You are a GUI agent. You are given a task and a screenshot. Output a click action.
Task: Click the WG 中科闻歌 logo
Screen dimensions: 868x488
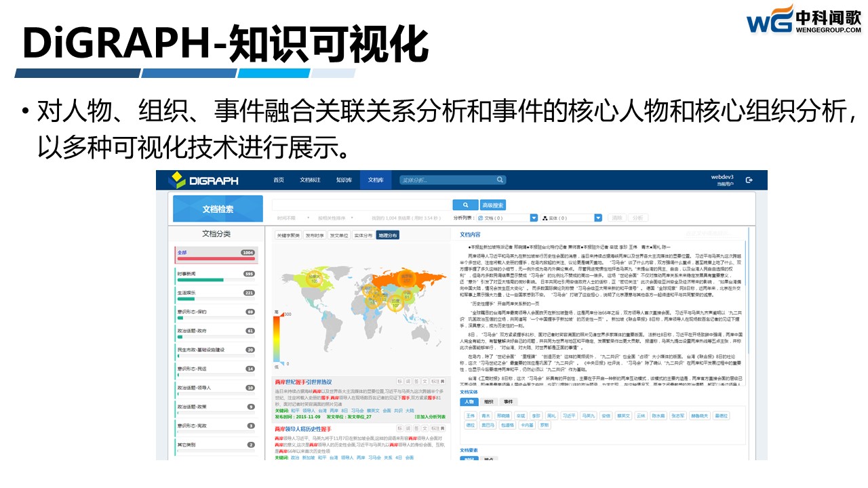pyautogui.click(x=804, y=18)
